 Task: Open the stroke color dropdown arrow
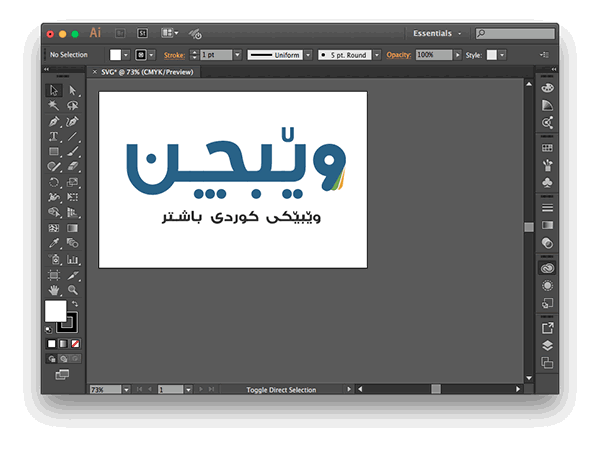point(152,55)
